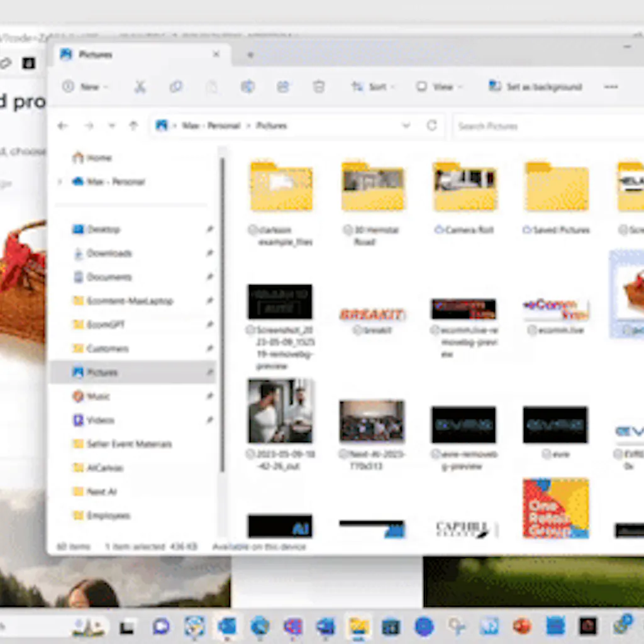Go up one folder level
The image size is (644, 644).
133,126
